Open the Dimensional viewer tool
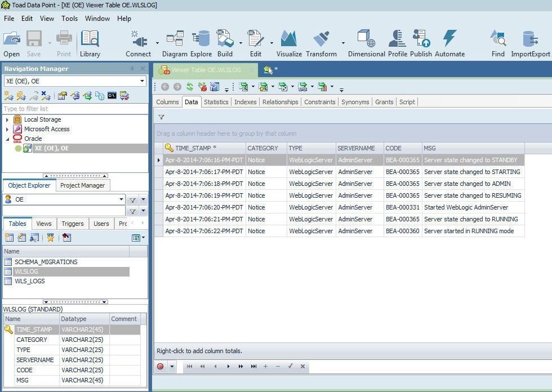The height and width of the screenshot is (392, 552). [367, 43]
